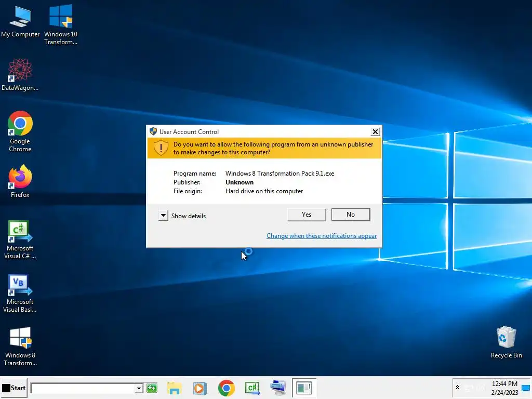Image resolution: width=532 pixels, height=399 pixels.
Task: Open My Computer desktop icon
Action: point(20,21)
